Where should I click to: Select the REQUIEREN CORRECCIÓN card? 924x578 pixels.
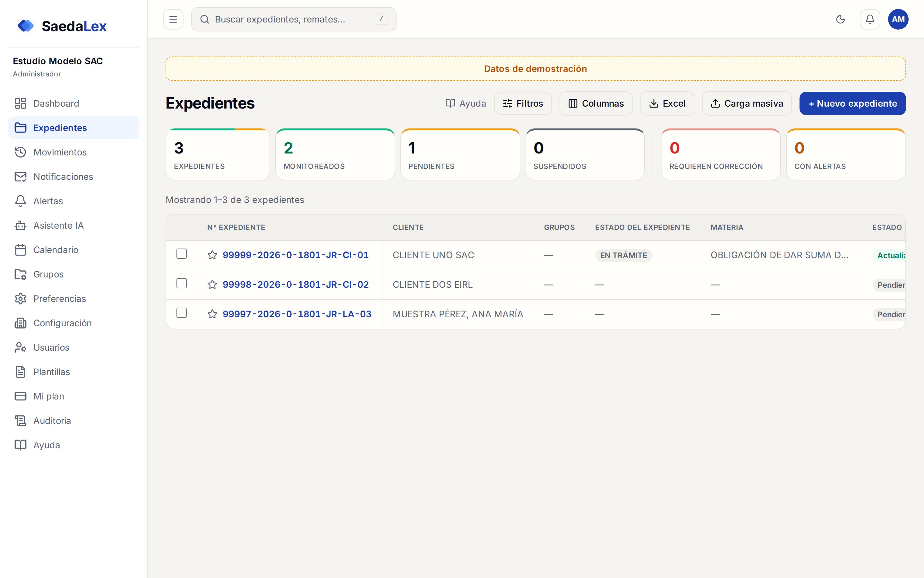tap(721, 154)
